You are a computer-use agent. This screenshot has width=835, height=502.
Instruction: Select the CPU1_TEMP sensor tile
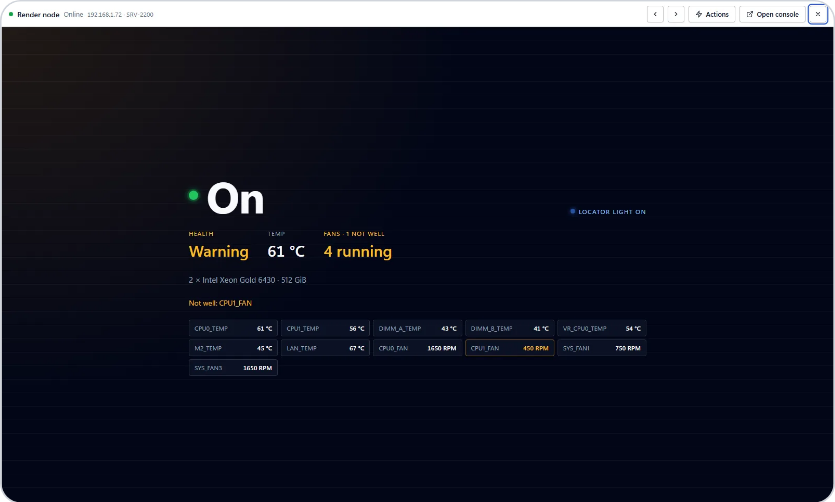click(325, 328)
